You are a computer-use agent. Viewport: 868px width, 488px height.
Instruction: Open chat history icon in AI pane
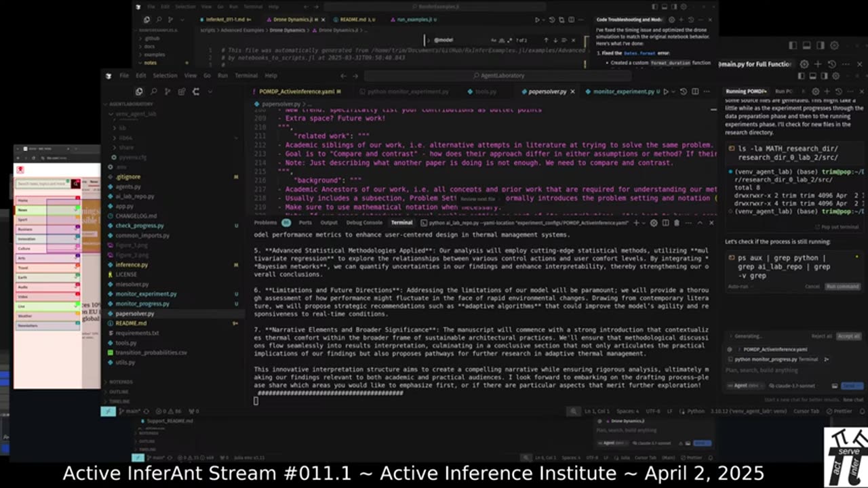point(838,91)
